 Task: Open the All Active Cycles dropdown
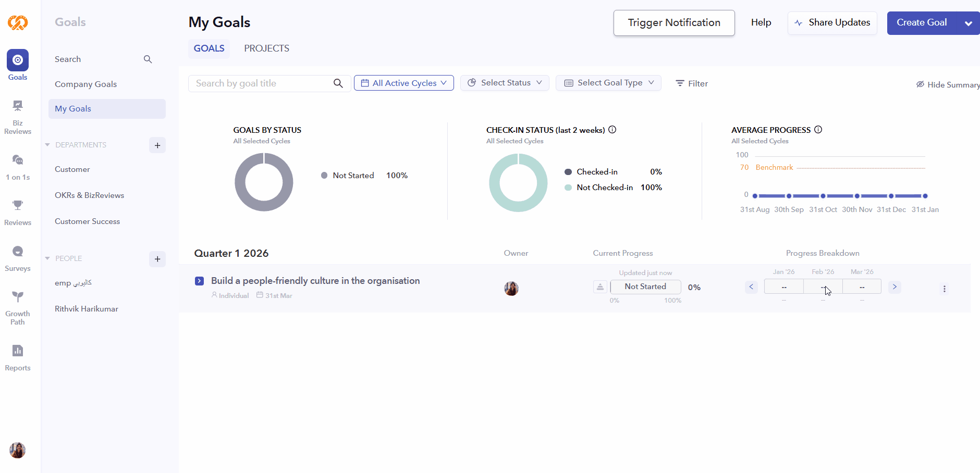point(403,83)
